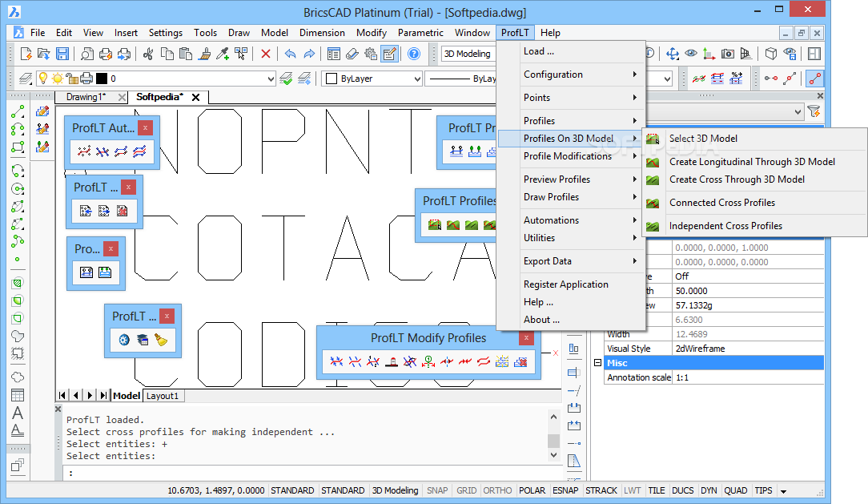Image resolution: width=868 pixels, height=504 pixels.
Task: Click the camera view icon
Action: click(727, 54)
